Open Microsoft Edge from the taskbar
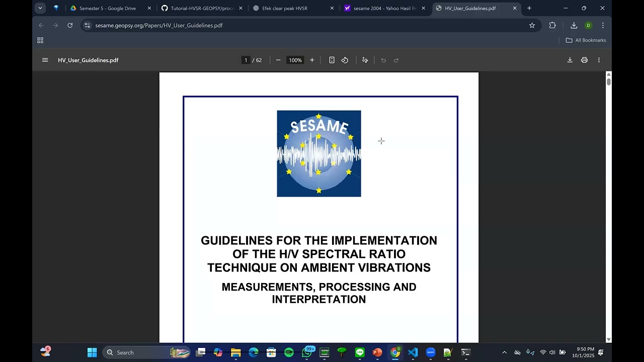644x362 pixels. tap(254, 352)
